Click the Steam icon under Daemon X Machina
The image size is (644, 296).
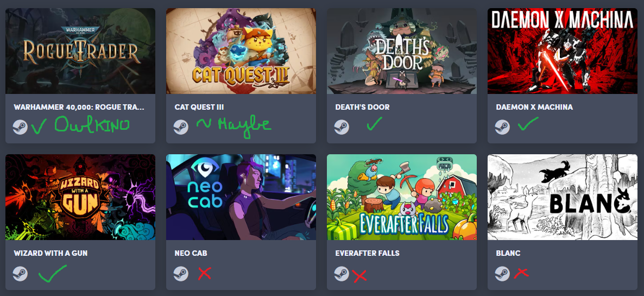click(x=502, y=127)
